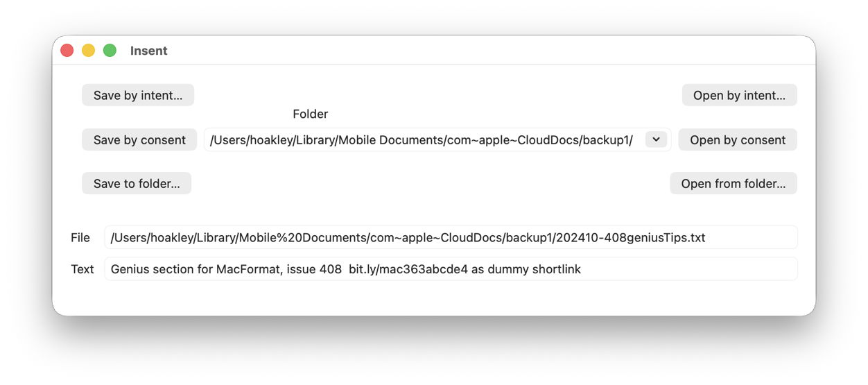Click the Text label
The height and width of the screenshot is (385, 868).
coord(82,269)
